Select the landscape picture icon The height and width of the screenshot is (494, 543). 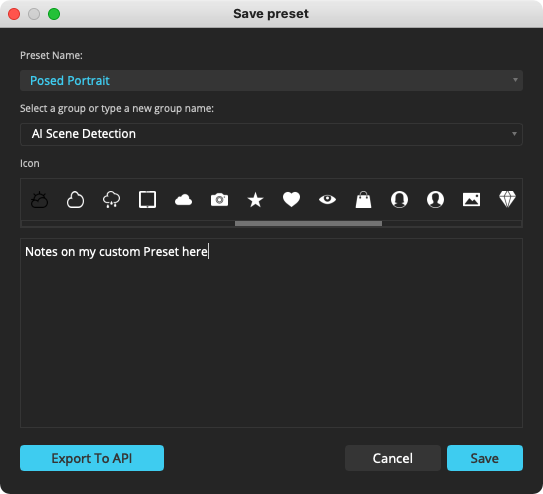point(472,200)
